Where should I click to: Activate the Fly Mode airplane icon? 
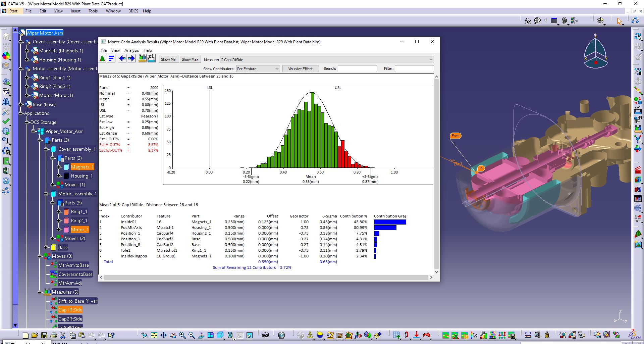click(144, 335)
